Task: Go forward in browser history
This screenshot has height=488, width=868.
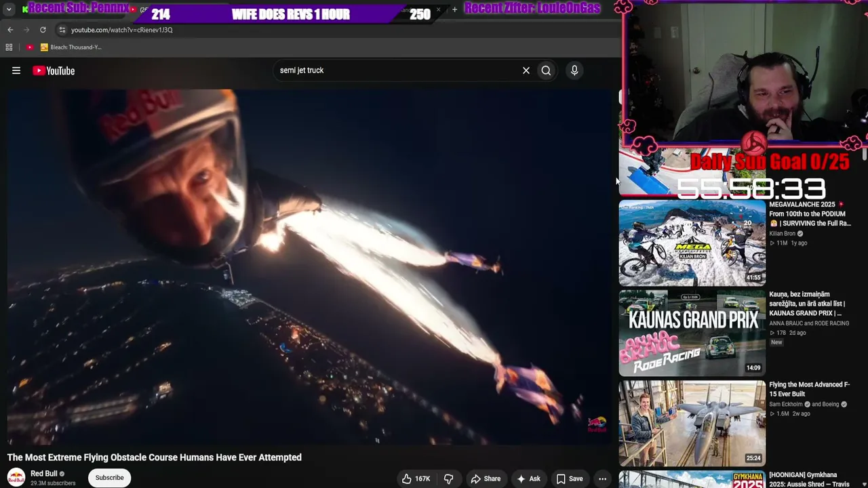Action: click(x=26, y=30)
